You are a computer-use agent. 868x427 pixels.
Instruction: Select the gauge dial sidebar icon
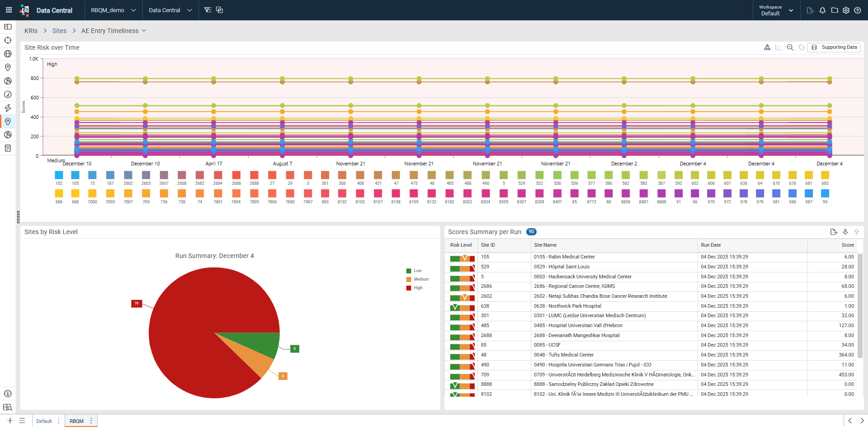(8, 94)
